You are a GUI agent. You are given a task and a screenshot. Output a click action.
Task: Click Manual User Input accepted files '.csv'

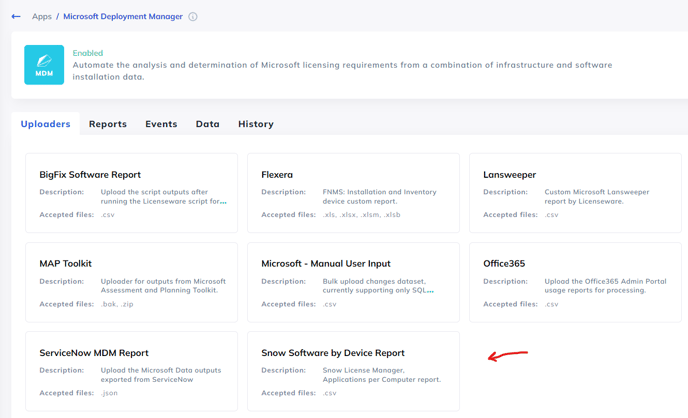click(330, 304)
